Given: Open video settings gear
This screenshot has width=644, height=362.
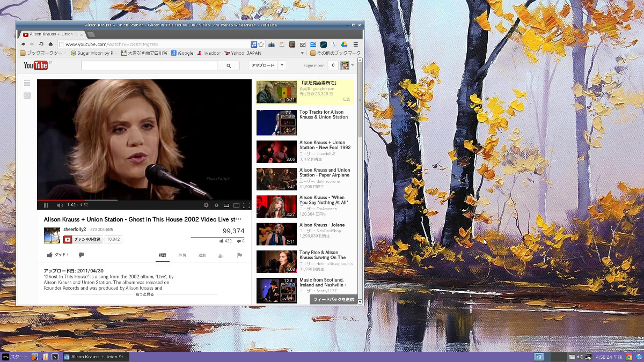Looking at the screenshot, I should pos(206,205).
